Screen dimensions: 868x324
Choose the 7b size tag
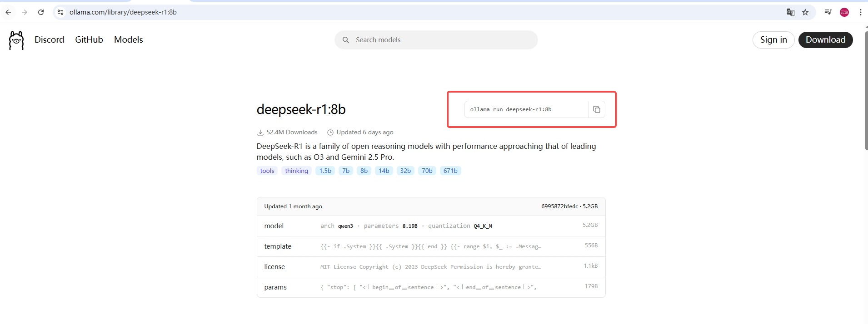[x=346, y=171]
